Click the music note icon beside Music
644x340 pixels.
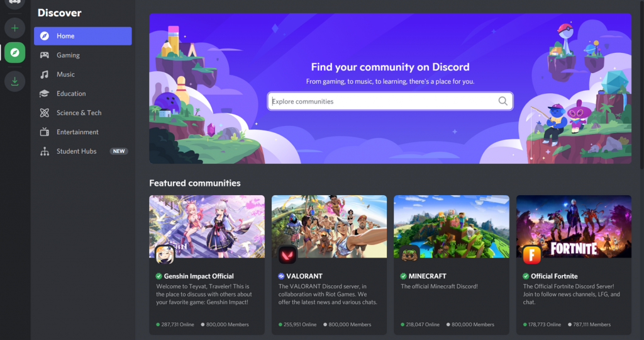pyautogui.click(x=45, y=74)
